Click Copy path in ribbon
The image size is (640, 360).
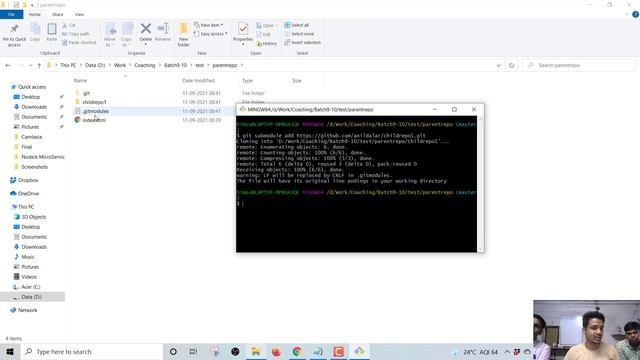76,34
